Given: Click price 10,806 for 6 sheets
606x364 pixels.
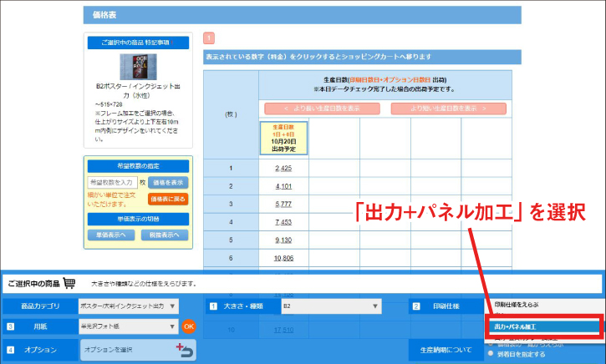Looking at the screenshot, I should (x=283, y=258).
